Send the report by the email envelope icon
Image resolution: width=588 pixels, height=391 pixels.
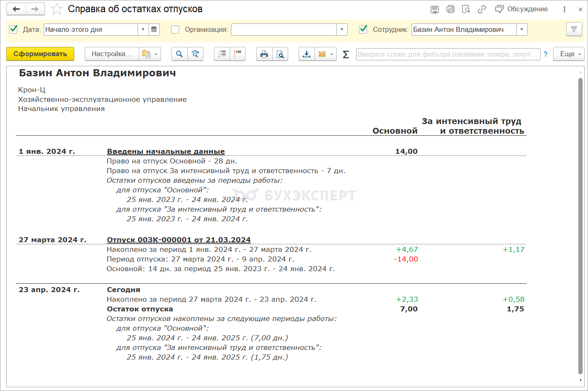pyautogui.click(x=322, y=54)
